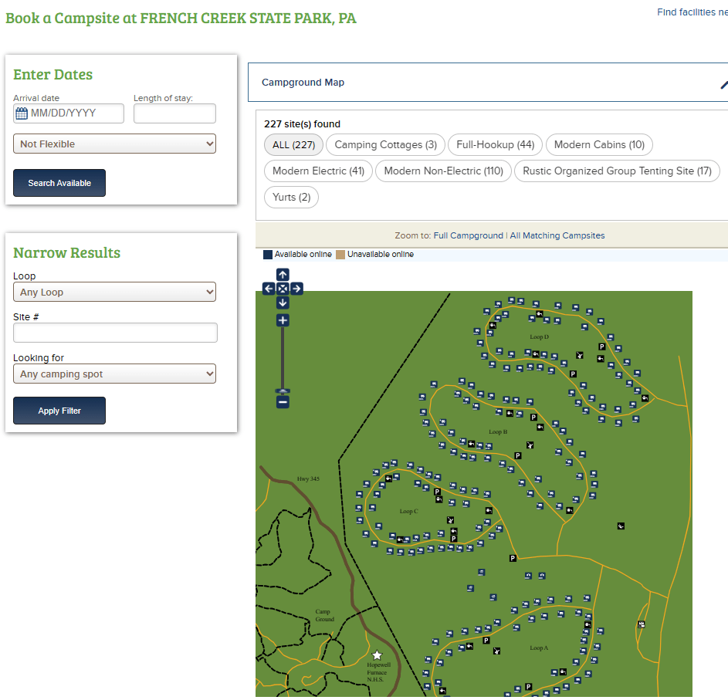Show Modern Cabins (10) sites

pyautogui.click(x=599, y=145)
